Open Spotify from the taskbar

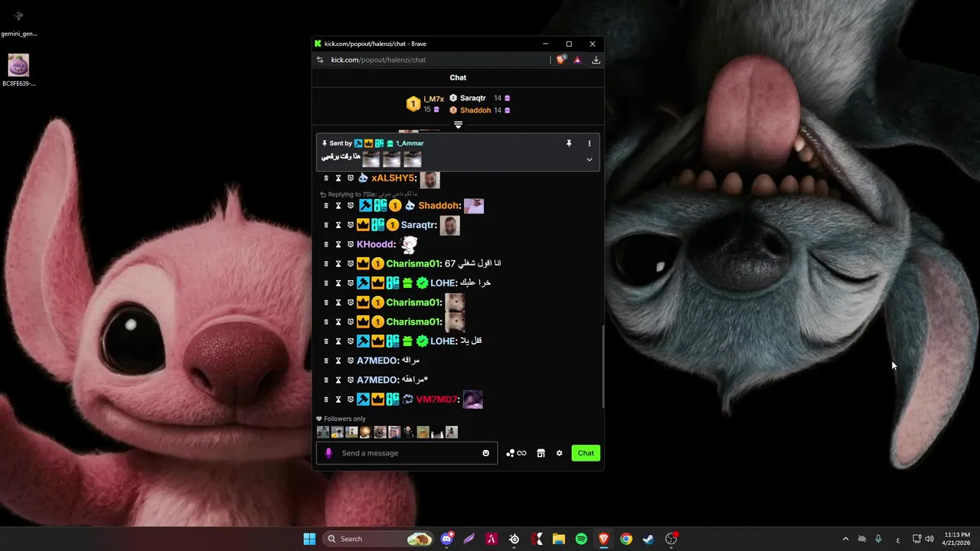click(581, 539)
